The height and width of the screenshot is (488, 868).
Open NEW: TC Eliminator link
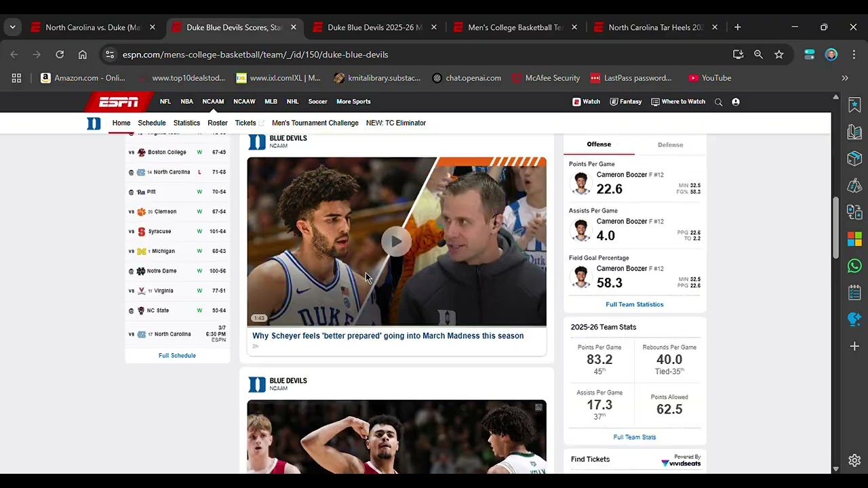click(x=396, y=123)
